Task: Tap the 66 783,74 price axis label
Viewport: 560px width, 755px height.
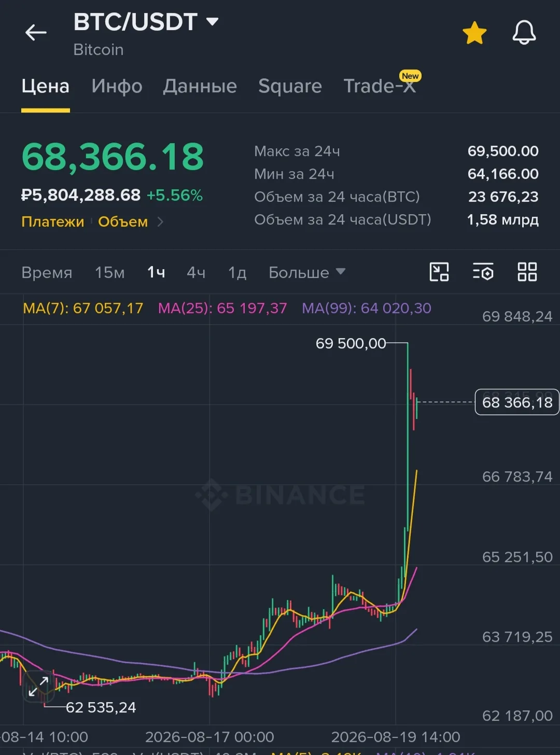Action: pos(517,477)
